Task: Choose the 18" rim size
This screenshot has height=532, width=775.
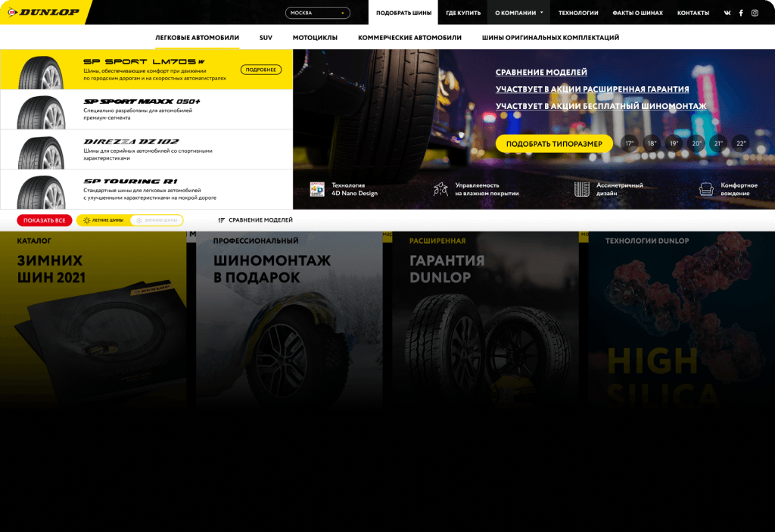Action: (652, 143)
